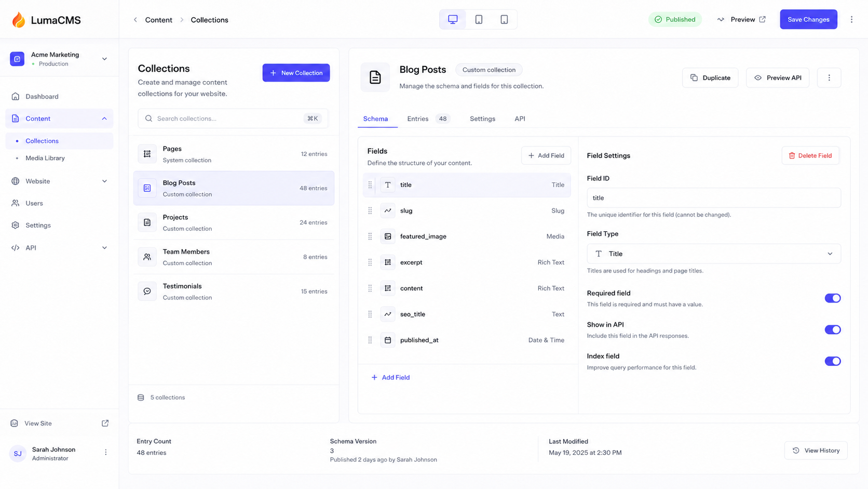Open the top bar more options menu
The width and height of the screenshot is (868, 489).
tap(851, 20)
